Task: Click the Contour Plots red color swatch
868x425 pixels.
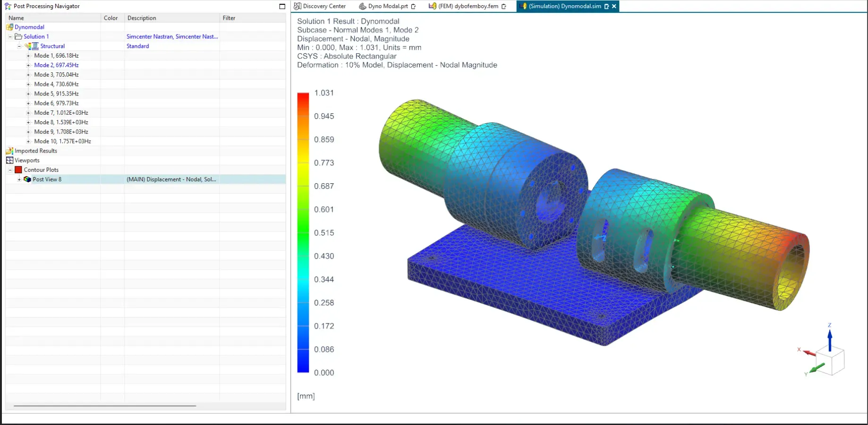Action: (x=18, y=170)
